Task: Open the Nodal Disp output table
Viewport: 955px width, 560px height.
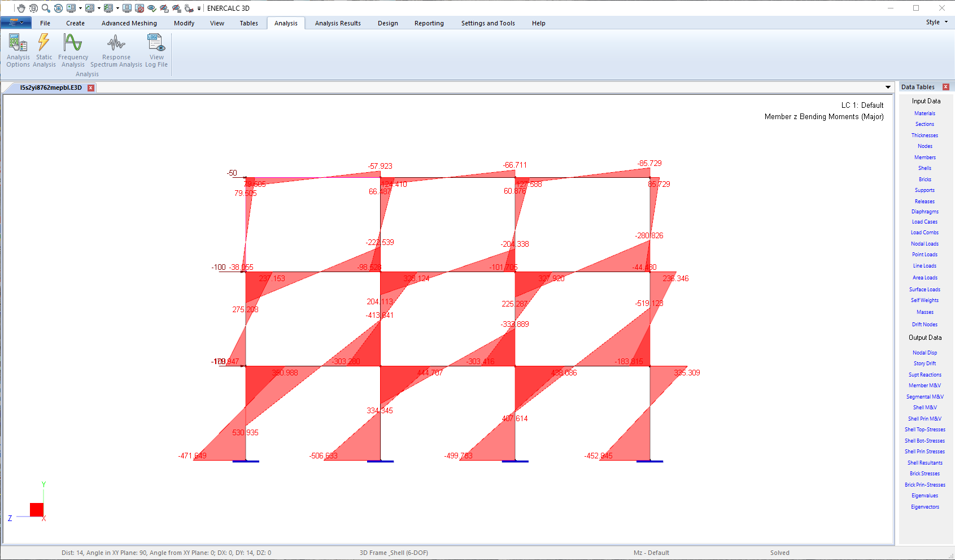Action: pyautogui.click(x=925, y=353)
